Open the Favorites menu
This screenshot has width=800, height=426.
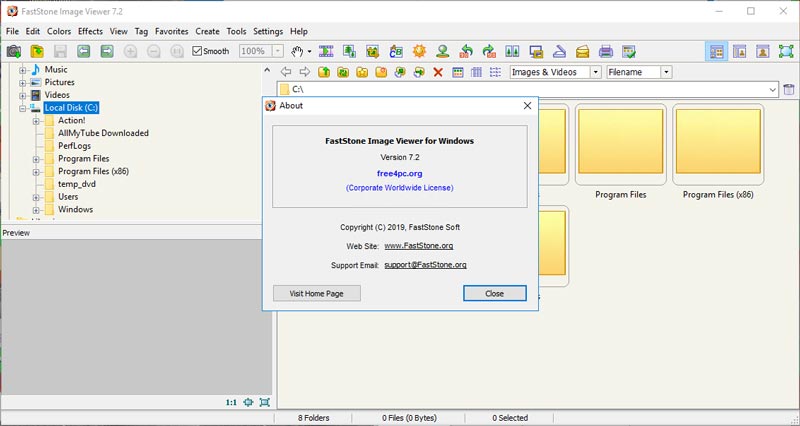coord(171,31)
